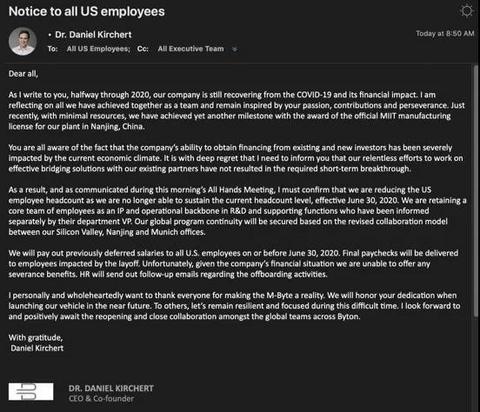480x412 pixels.
Task: Click the paragraph thanking everyone for M-Byte
Action: [x=234, y=306]
